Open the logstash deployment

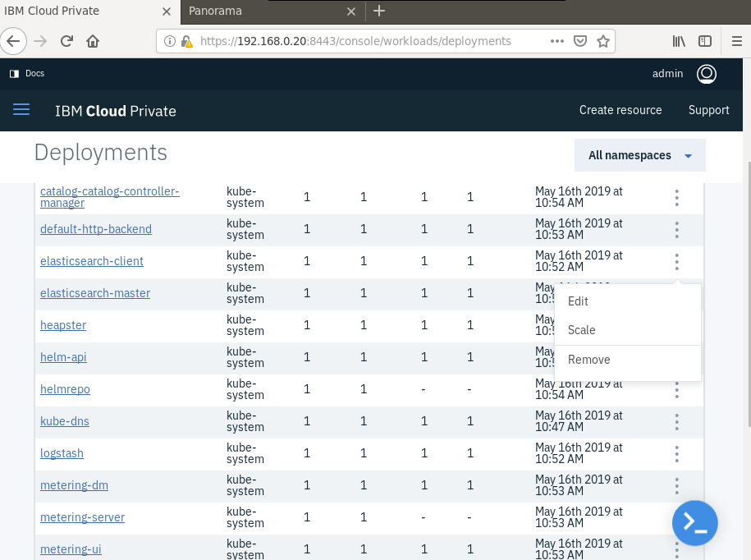62,453
